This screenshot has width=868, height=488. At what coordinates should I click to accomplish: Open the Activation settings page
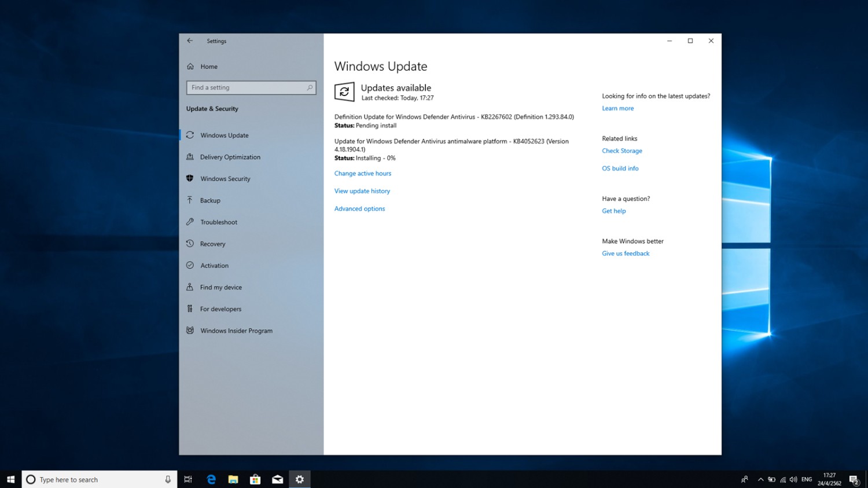pos(214,266)
